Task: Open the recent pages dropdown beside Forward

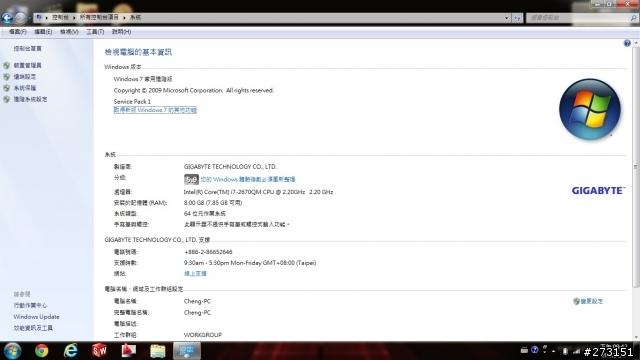Action: [x=29, y=18]
